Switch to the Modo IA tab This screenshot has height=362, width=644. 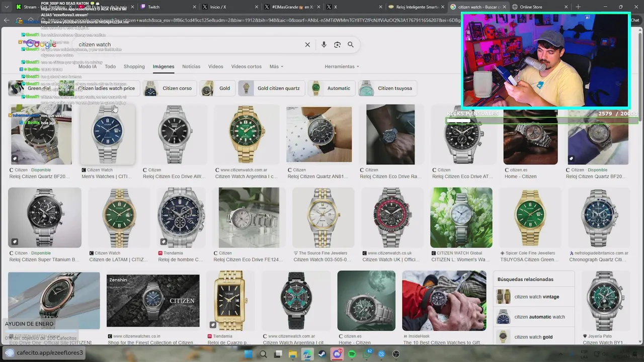[x=88, y=66]
